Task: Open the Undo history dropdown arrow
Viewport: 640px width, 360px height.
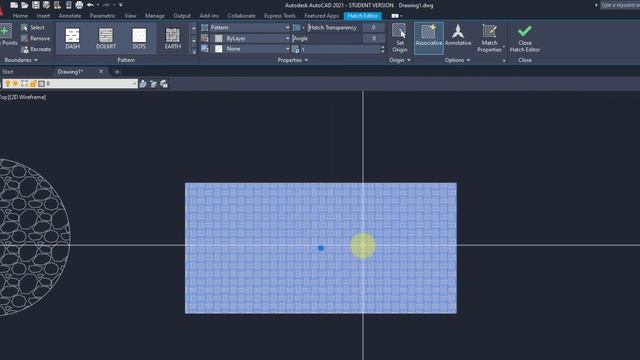Action: click(x=98, y=5)
